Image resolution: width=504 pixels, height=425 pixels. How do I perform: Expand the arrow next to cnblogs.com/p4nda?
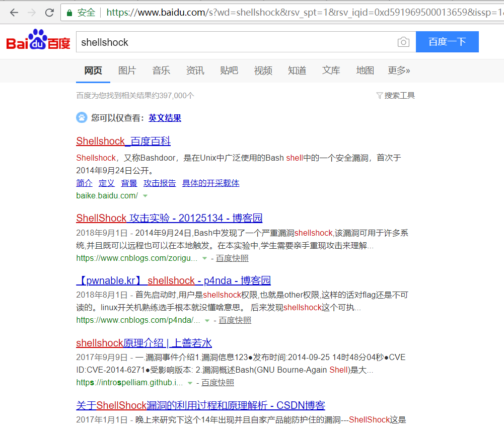pyautogui.click(x=207, y=321)
